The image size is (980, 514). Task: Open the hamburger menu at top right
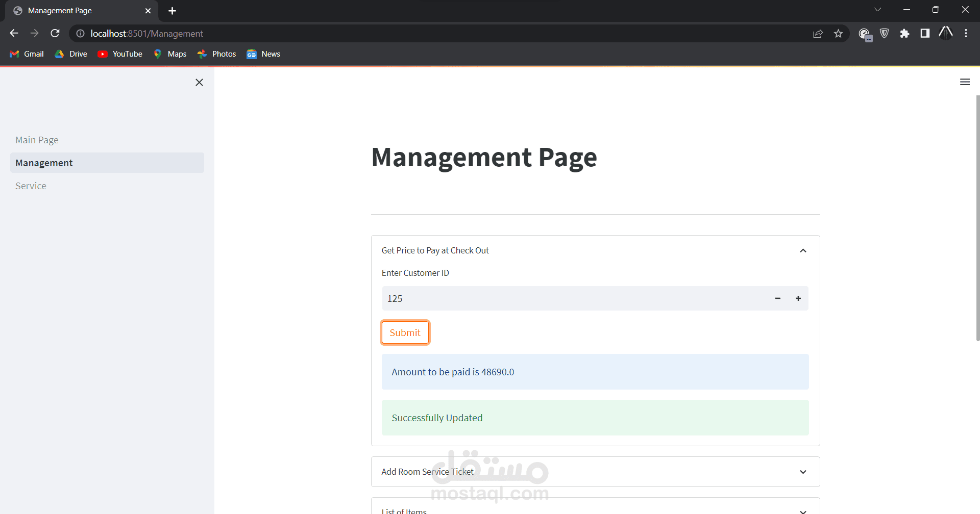coord(965,82)
